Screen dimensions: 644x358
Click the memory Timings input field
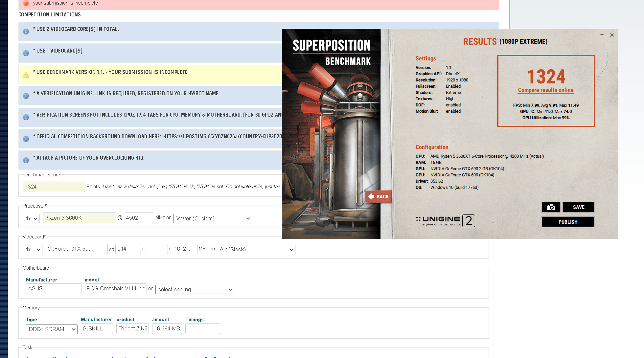click(x=202, y=328)
